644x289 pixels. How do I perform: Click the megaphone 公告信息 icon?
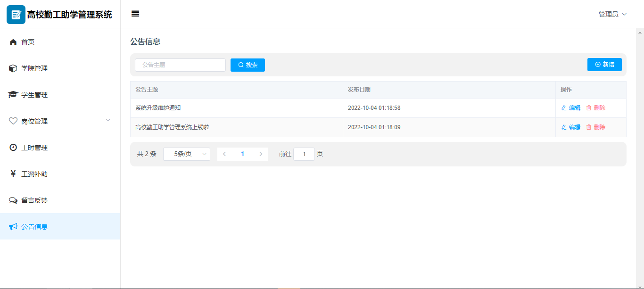13,227
